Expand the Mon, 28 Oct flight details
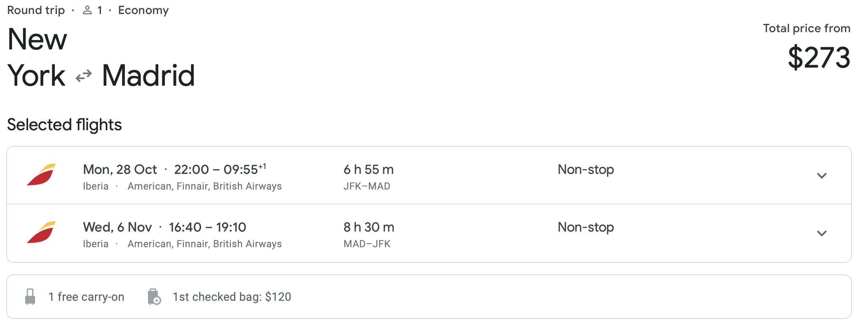This screenshot has height=328, width=868. pos(821,176)
